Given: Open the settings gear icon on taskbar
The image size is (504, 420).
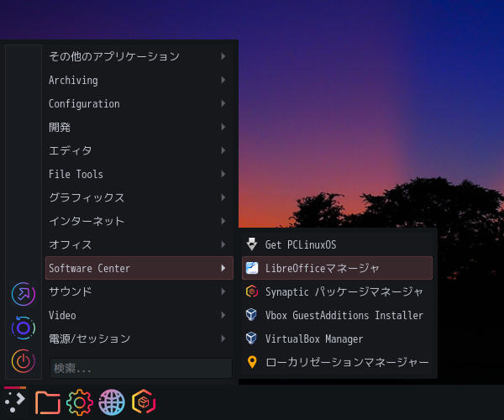Looking at the screenshot, I should click(x=80, y=402).
